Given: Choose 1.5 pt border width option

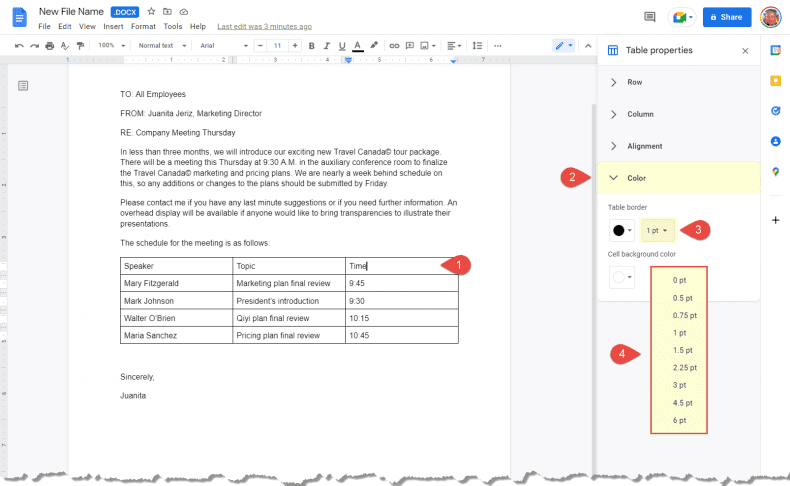Looking at the screenshot, I should tap(679, 350).
